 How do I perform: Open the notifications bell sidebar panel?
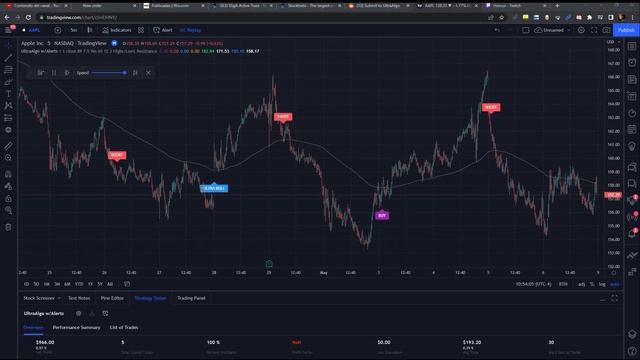[x=632, y=234]
